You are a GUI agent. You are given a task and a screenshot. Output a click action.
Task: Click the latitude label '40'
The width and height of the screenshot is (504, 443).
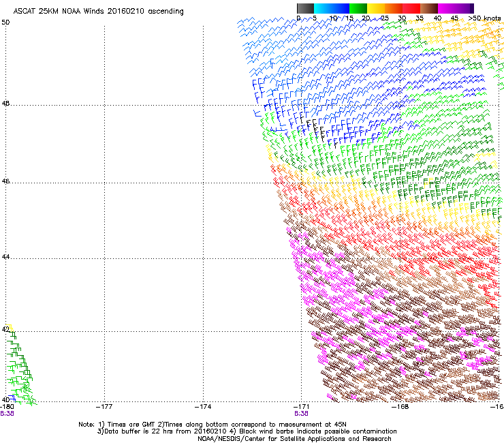(5, 399)
